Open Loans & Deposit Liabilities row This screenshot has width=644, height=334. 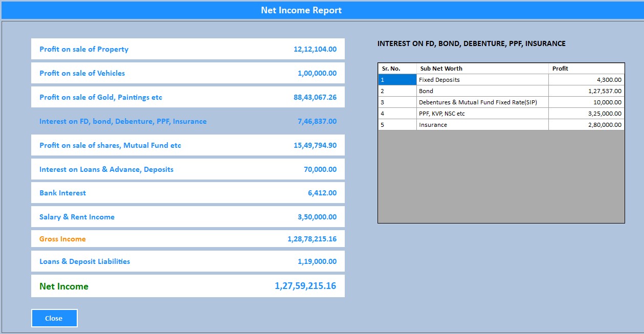[x=187, y=261]
